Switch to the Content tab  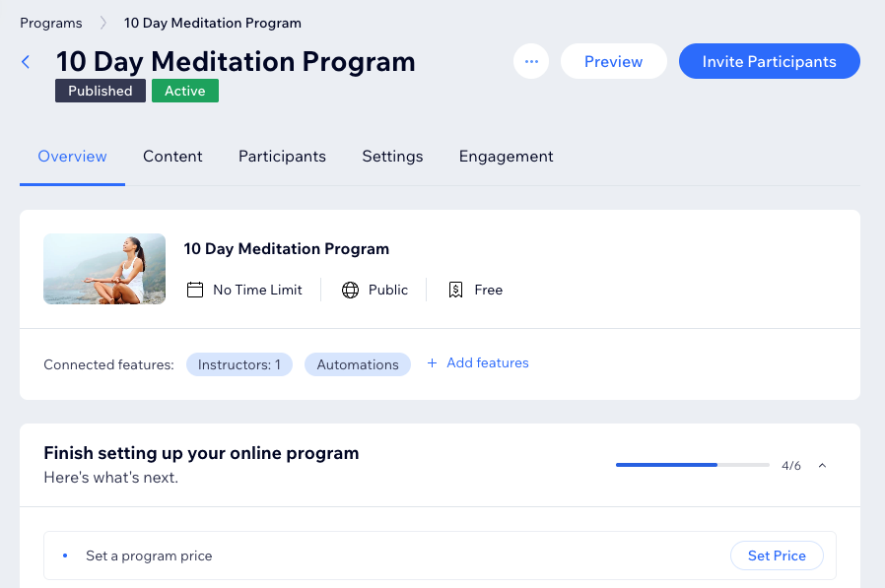(172, 156)
